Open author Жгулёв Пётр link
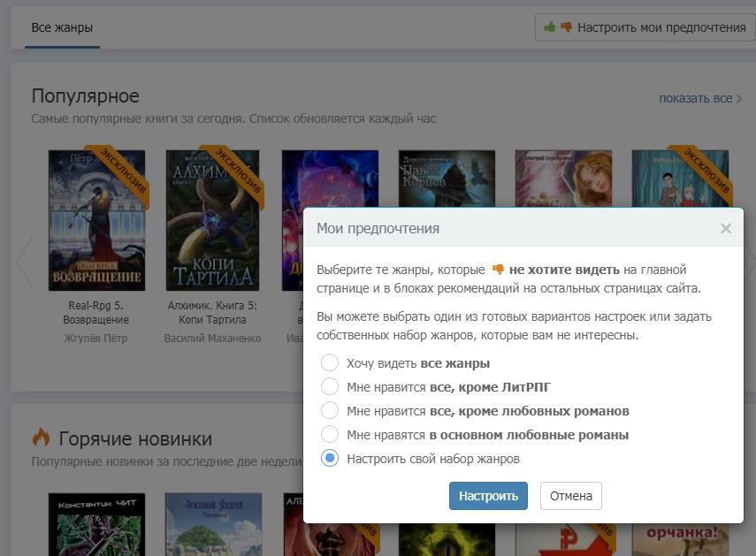This screenshot has width=756, height=556. tap(97, 338)
